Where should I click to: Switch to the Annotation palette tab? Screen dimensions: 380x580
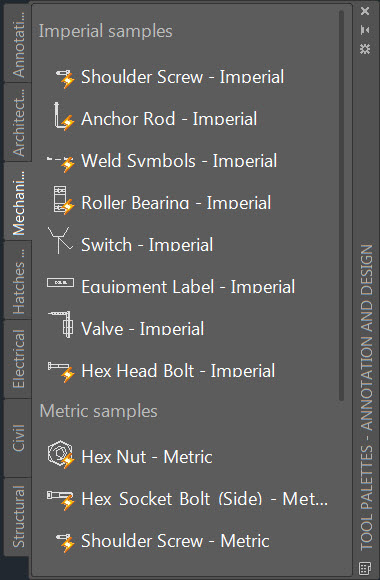[18, 44]
